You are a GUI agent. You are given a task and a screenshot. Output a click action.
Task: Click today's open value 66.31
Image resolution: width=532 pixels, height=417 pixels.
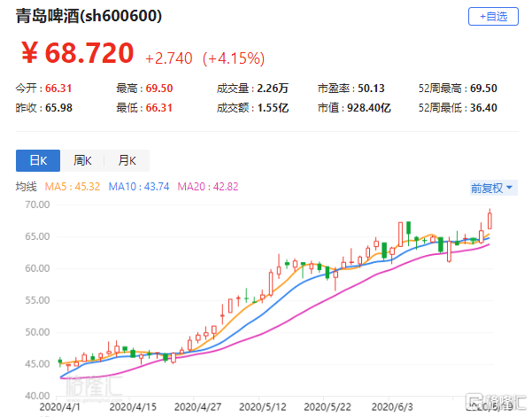58,89
